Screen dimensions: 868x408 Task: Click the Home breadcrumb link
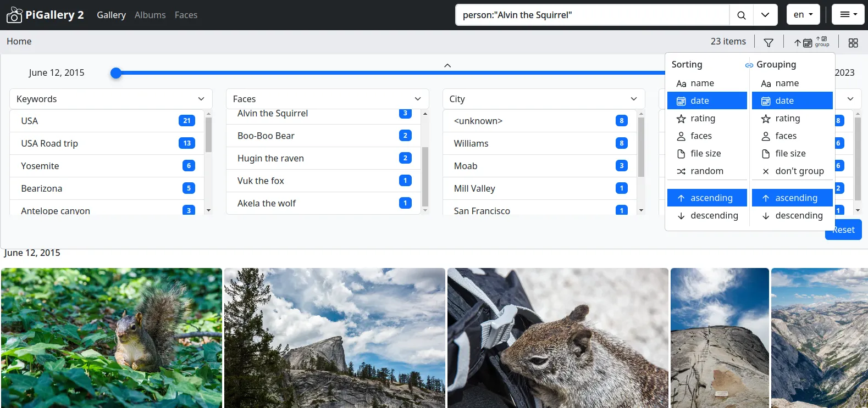pyautogui.click(x=19, y=41)
